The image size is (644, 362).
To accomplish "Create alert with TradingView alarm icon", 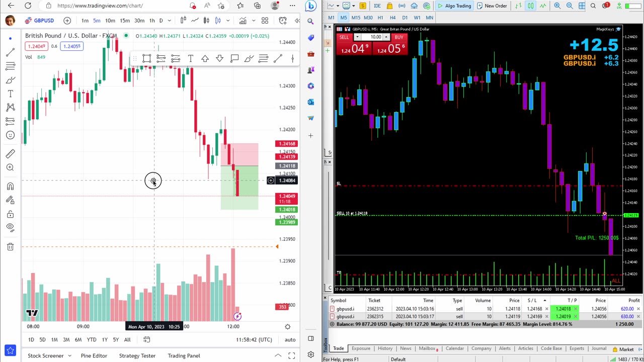I will tap(283, 21).
